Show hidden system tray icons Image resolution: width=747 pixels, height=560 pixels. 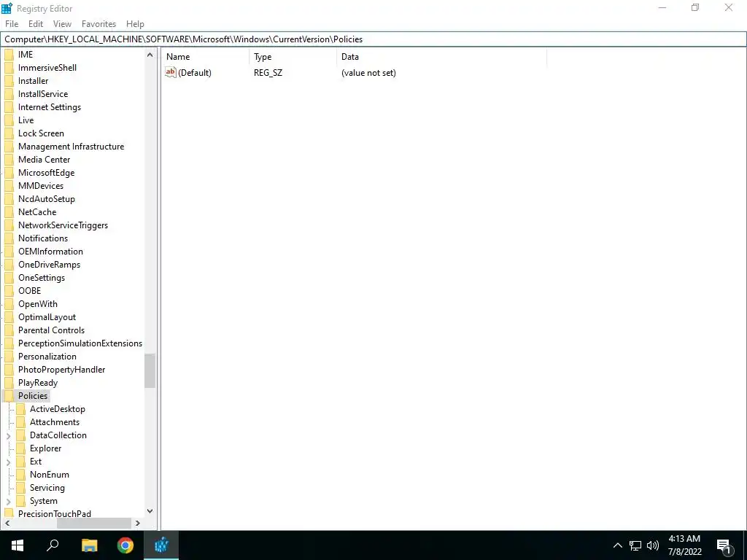coord(617,545)
